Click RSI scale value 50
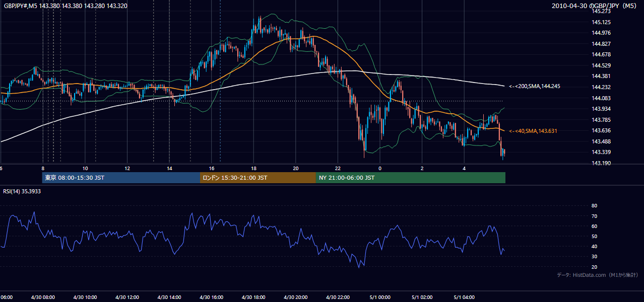Image resolution: width=644 pixels, height=302 pixels. [595, 236]
